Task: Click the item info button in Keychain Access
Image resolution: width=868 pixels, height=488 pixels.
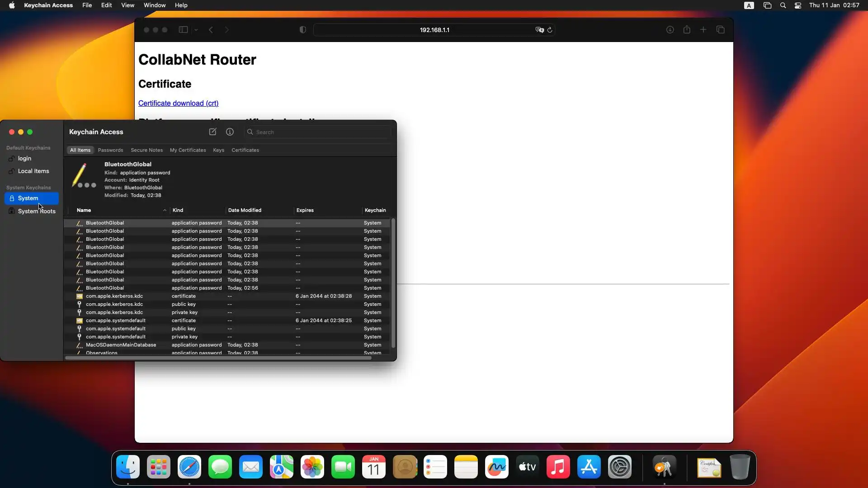Action: click(x=230, y=132)
